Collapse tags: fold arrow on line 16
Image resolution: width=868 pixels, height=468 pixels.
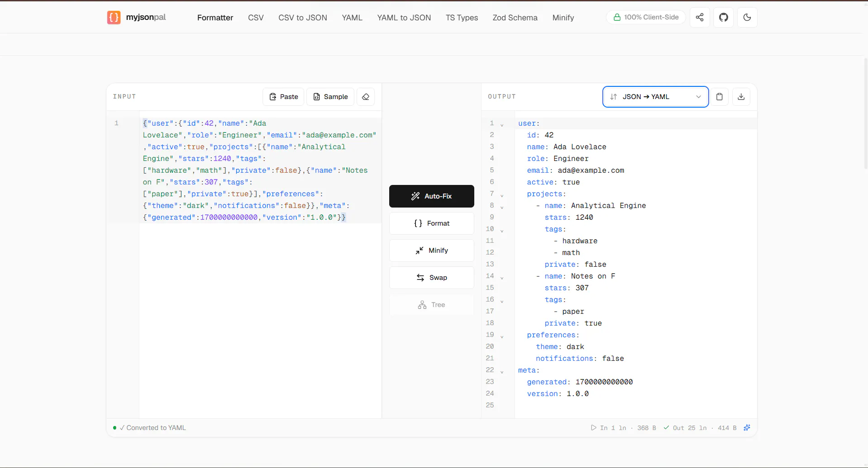point(502,301)
